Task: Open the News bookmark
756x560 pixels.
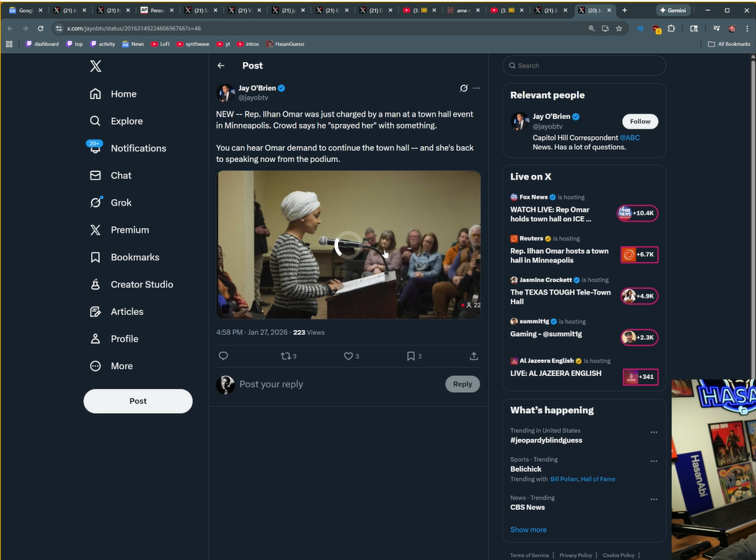Action: pos(133,44)
